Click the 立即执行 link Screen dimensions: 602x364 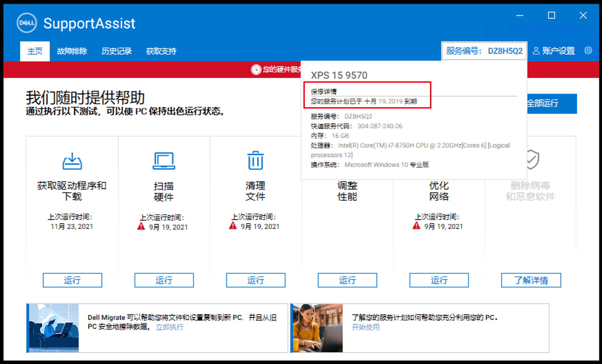point(170,327)
